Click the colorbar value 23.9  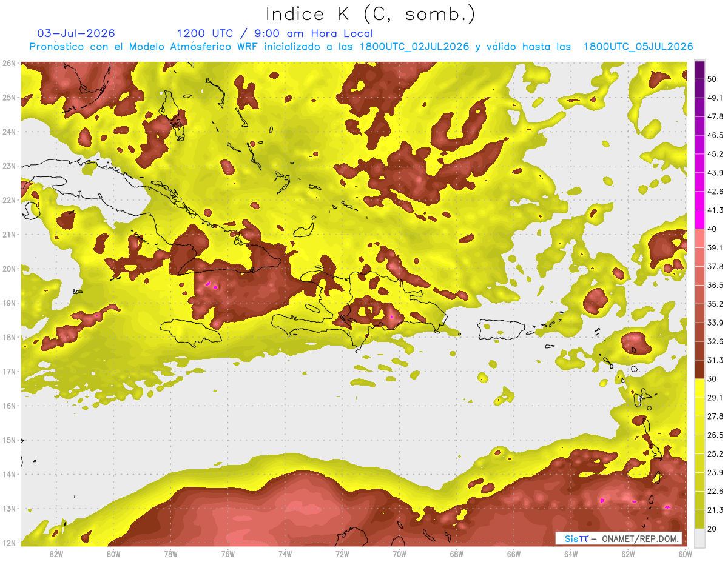(715, 472)
